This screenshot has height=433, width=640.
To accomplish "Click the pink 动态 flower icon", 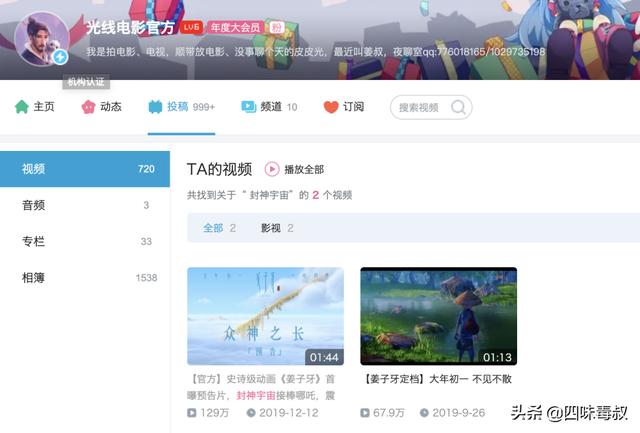I will pos(88,107).
